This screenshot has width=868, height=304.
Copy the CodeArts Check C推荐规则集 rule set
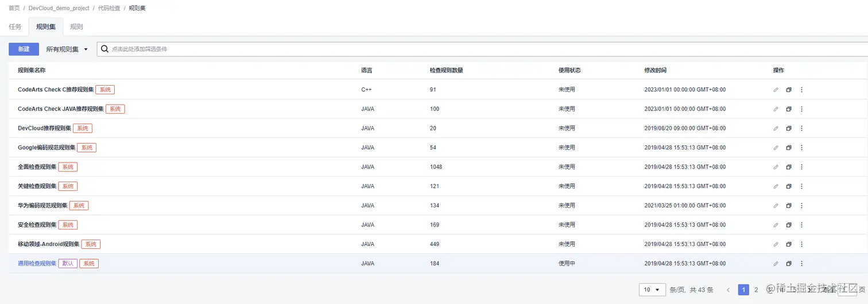[789, 90]
